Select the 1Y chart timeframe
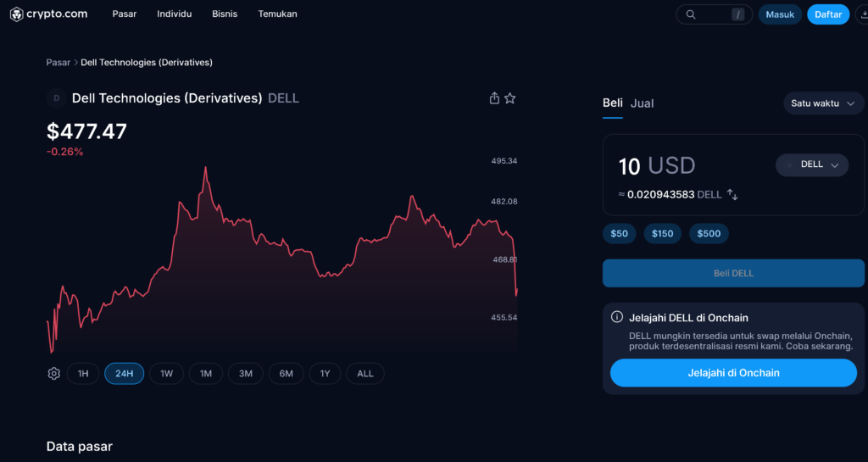The height and width of the screenshot is (462, 868). tap(325, 374)
